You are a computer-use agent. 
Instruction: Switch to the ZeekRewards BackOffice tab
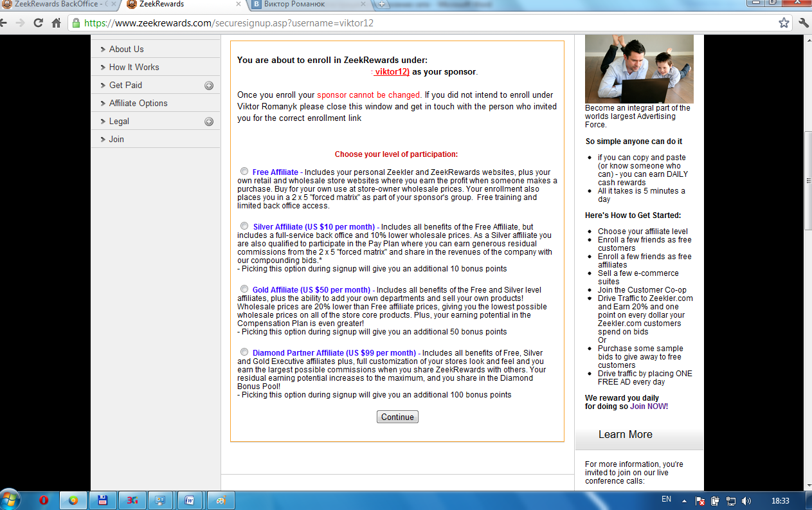point(58,5)
